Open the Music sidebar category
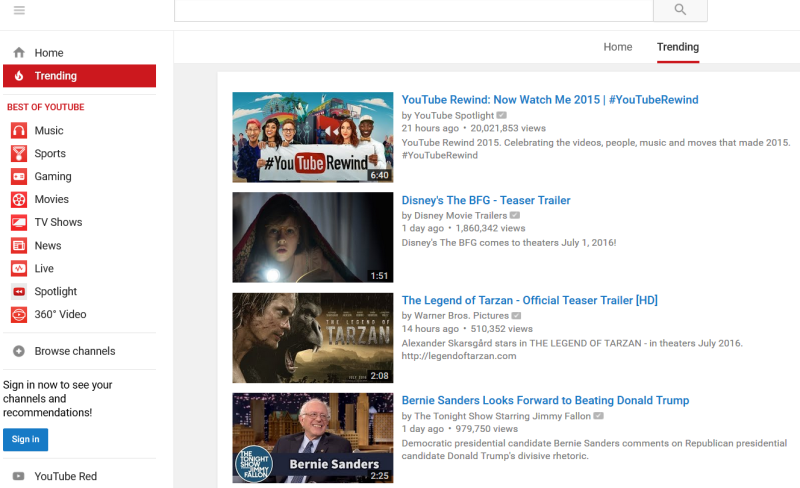Screen dimensions: 800x488 [x=49, y=131]
